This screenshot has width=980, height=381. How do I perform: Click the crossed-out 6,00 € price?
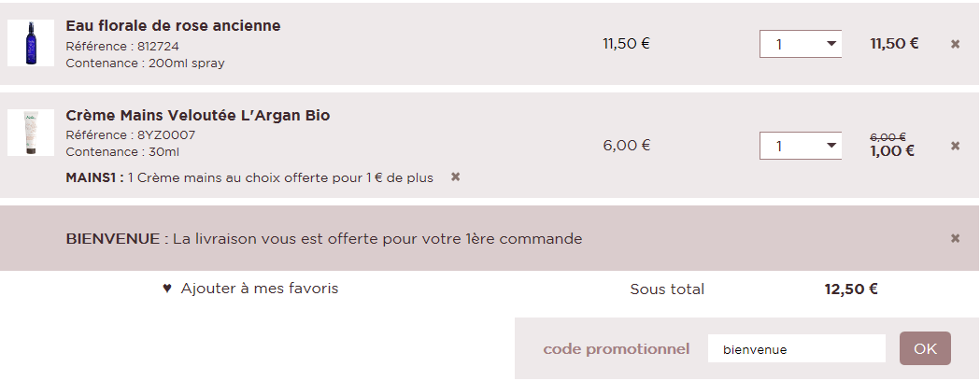888,136
